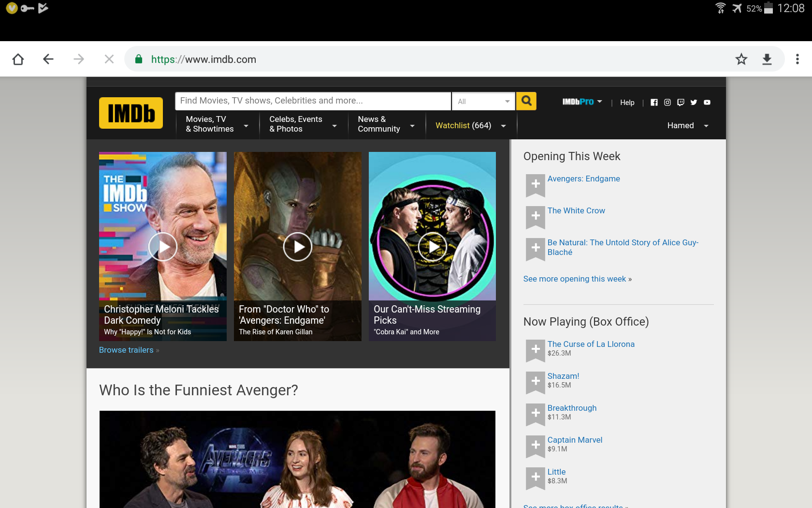Add The White Crow to watchlist
Viewport: 812px width, 508px height.
point(536,217)
